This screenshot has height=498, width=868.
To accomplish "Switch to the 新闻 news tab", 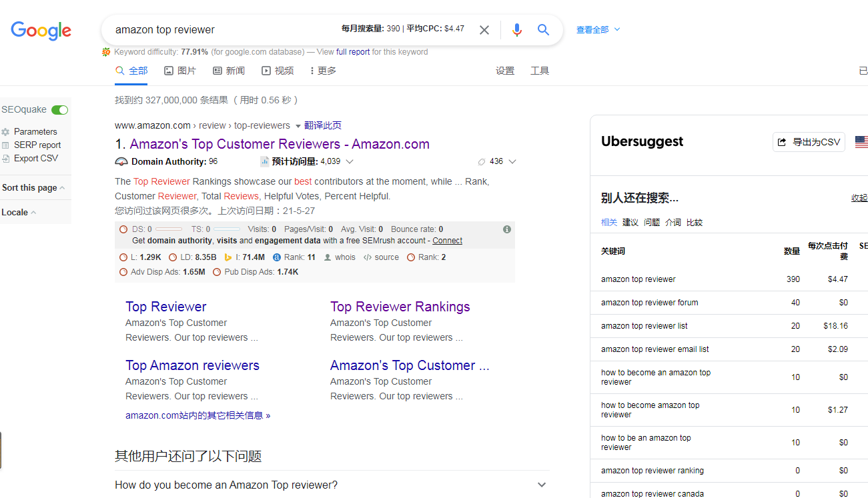I will [229, 71].
